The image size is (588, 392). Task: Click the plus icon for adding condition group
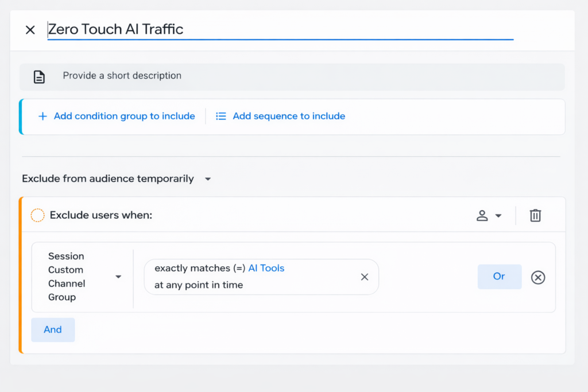coord(42,117)
